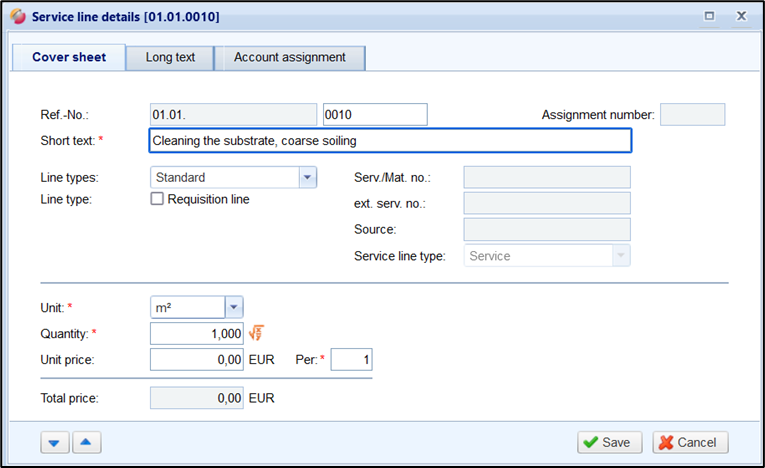Select the Per value field
Screen dimensions: 765x468
(x=351, y=359)
